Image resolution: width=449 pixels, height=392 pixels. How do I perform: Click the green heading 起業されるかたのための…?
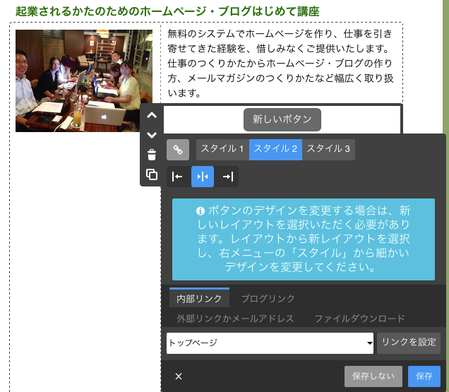pos(167,11)
